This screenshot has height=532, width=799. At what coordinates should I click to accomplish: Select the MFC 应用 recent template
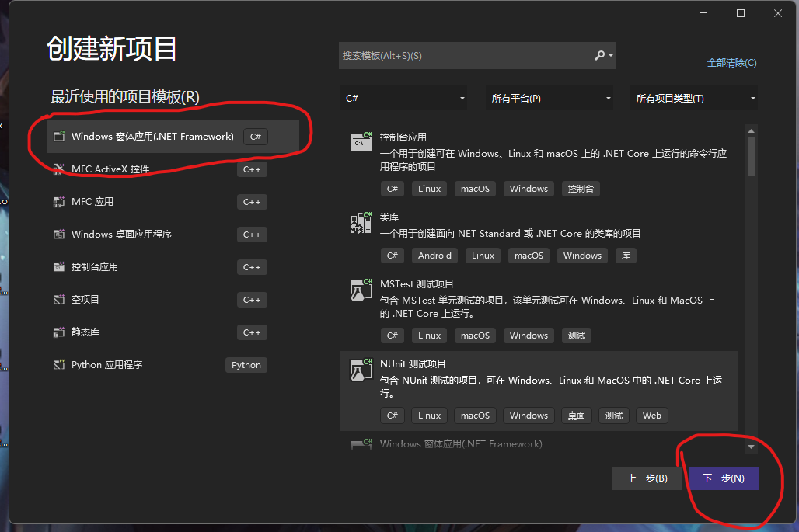click(173, 202)
